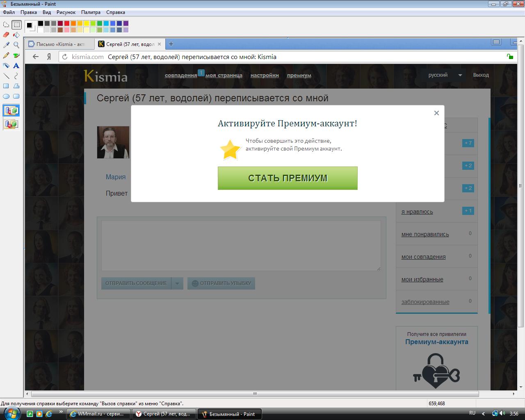This screenshot has width=525, height=420.
Task: Open the Рисунок menu
Action: [66, 12]
